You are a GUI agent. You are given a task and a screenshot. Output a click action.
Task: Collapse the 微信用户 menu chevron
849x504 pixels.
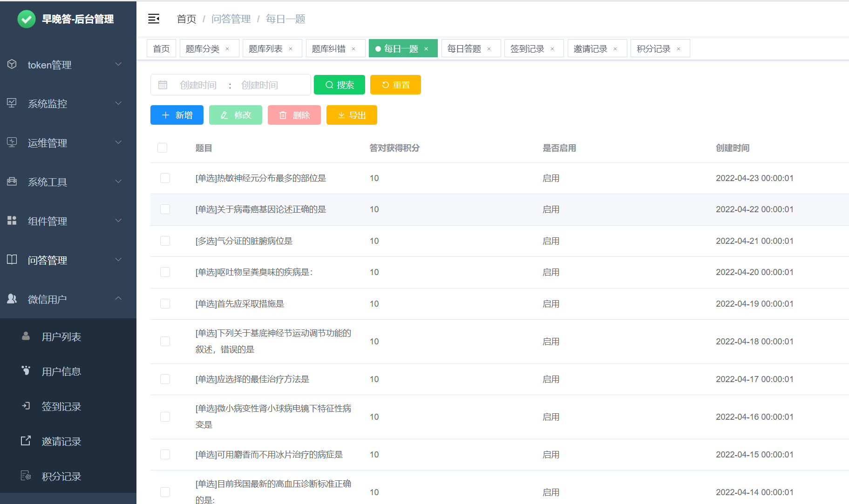coord(119,298)
